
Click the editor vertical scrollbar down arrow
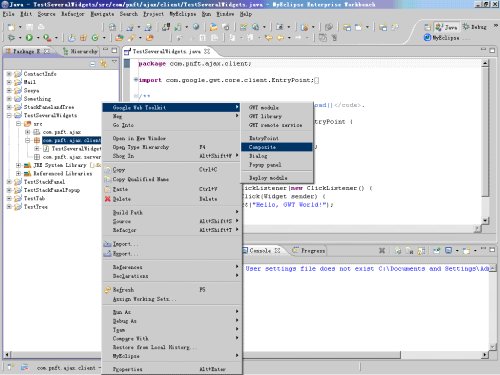[x=485, y=220]
